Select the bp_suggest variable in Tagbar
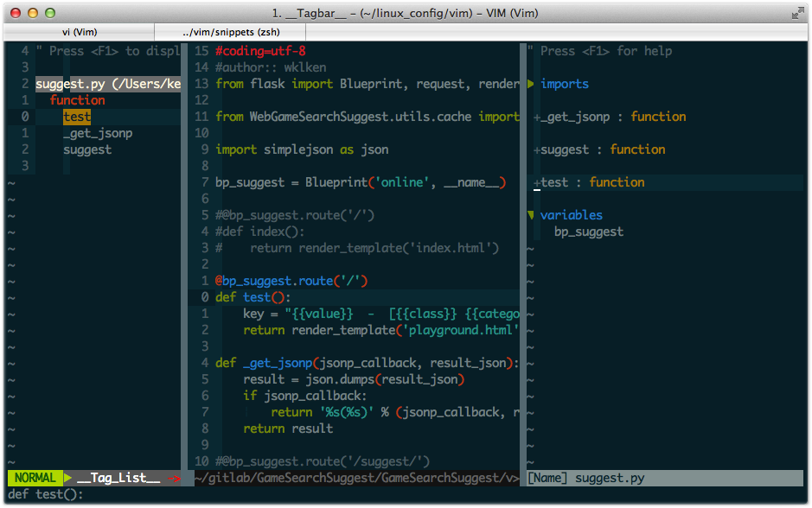 pyautogui.click(x=589, y=232)
